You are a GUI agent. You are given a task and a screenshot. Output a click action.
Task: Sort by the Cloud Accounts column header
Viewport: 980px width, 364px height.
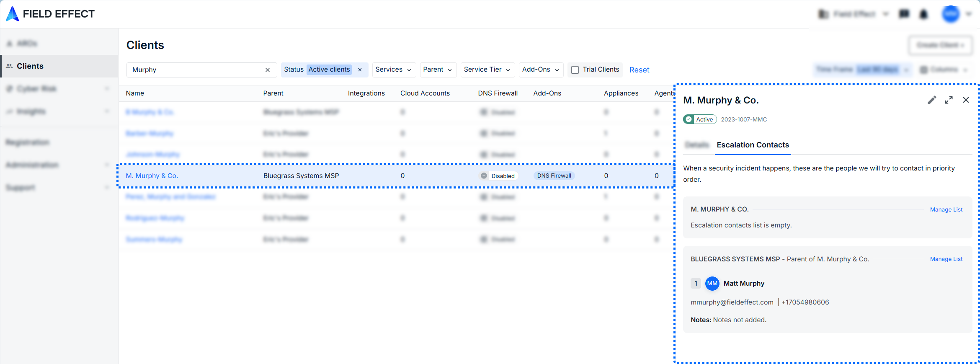pos(425,93)
